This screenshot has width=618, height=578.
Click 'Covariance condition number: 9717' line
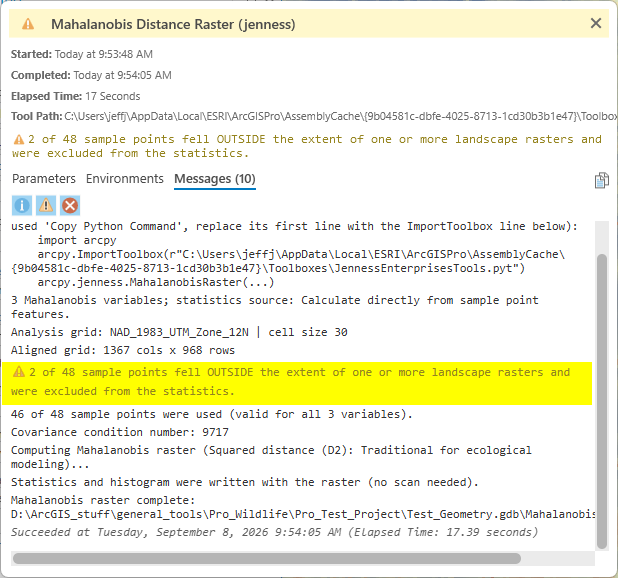tap(119, 432)
